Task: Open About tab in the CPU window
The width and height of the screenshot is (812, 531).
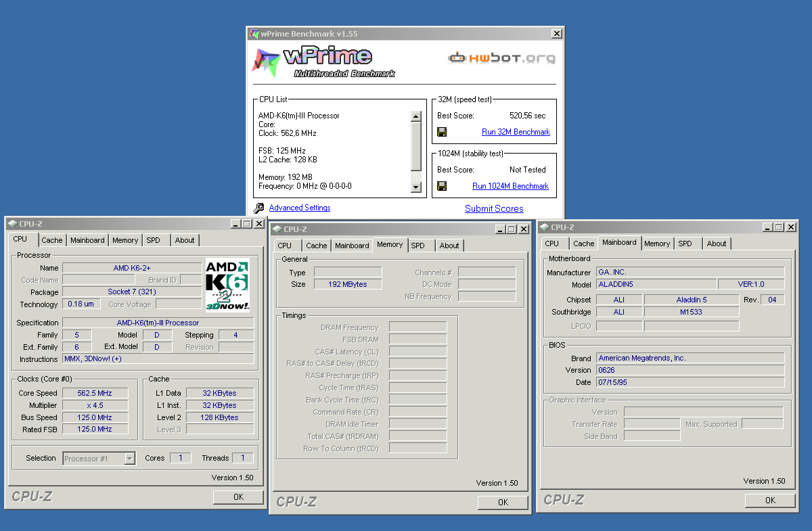Action: [x=185, y=240]
